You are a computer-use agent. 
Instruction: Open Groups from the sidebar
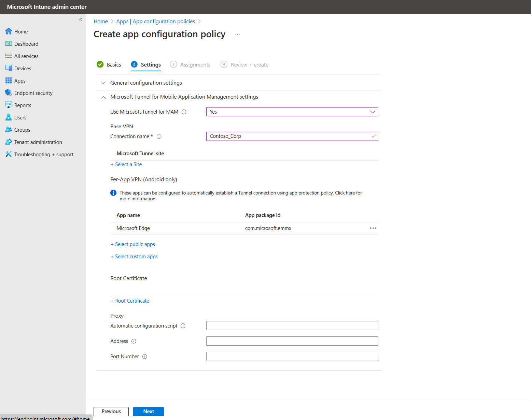[x=22, y=130]
